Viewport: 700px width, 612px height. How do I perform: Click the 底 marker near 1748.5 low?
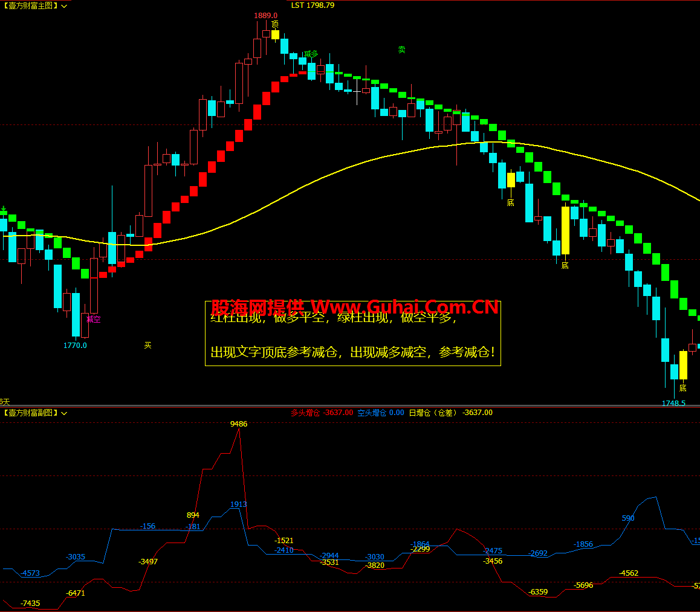coord(683,388)
